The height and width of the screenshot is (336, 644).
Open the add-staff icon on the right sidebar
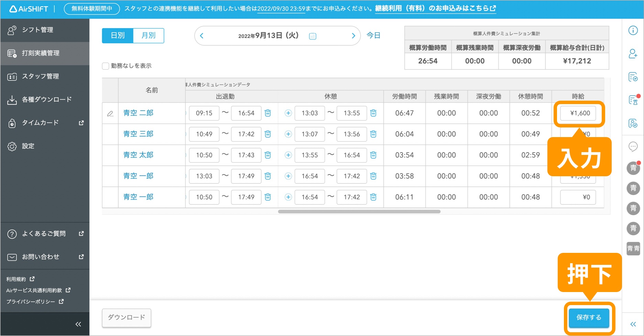click(633, 54)
